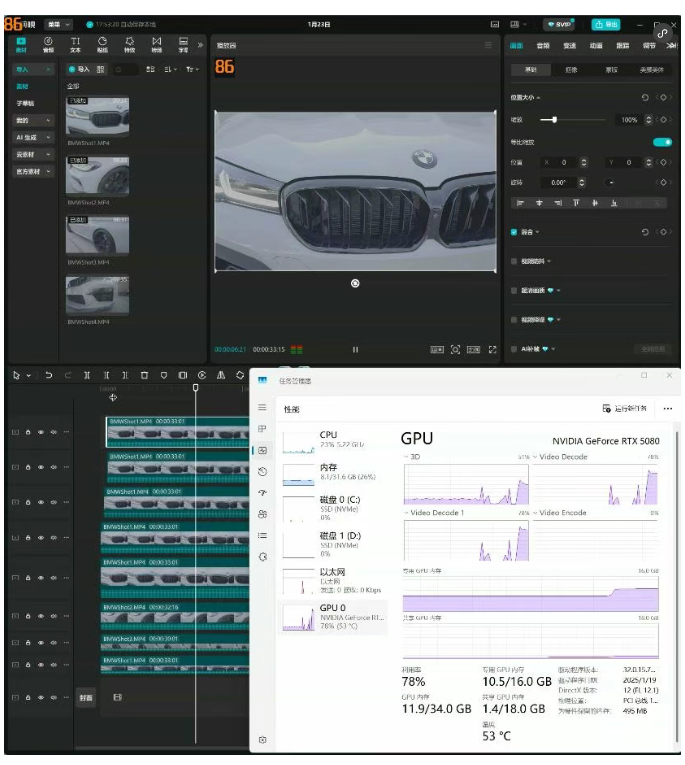Click the rotation dial knob
Screen dimensions: 685x765
click(x=610, y=182)
